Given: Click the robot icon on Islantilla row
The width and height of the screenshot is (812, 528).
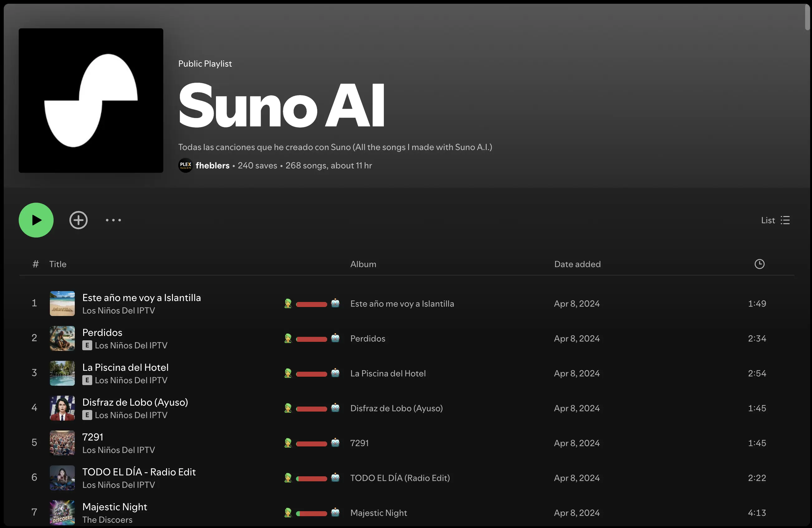Looking at the screenshot, I should click(x=335, y=303).
